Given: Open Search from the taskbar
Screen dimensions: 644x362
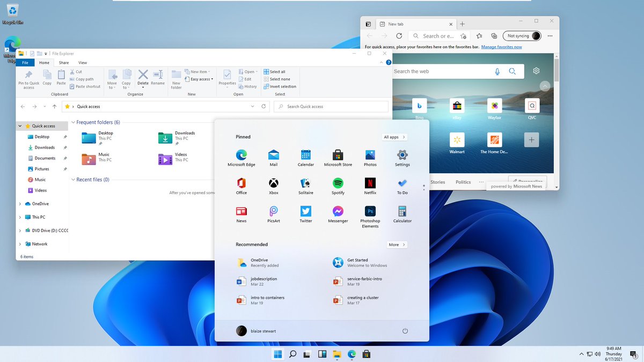Looking at the screenshot, I should 293,354.
